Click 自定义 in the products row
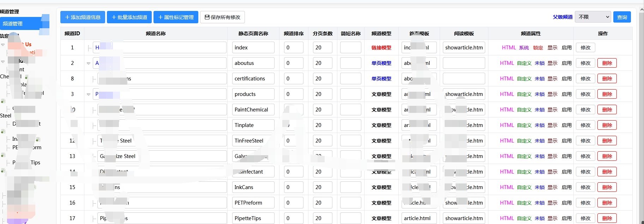The image size is (644, 224). coord(524,94)
